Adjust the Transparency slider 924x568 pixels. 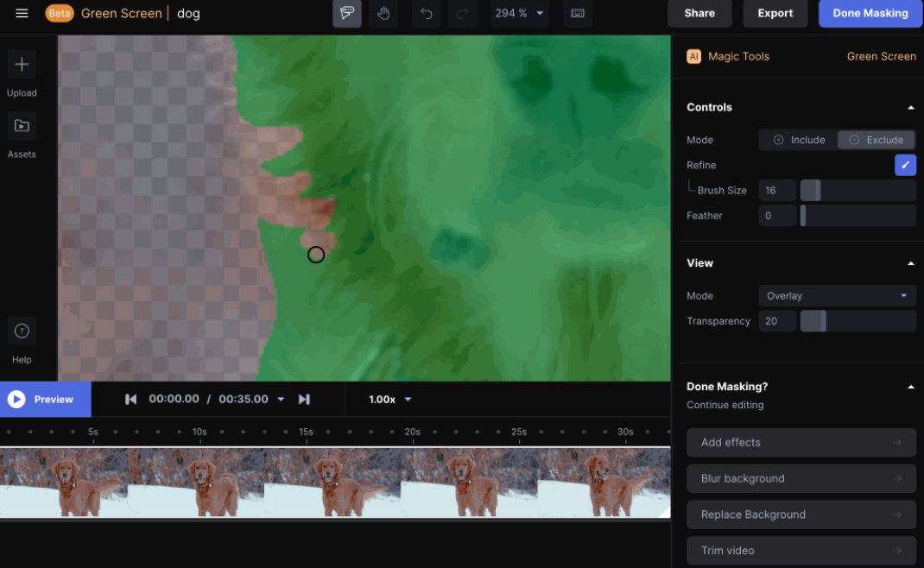(858, 321)
